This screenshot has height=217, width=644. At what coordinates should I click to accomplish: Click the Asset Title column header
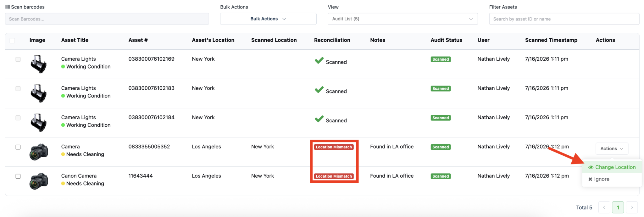(x=75, y=40)
